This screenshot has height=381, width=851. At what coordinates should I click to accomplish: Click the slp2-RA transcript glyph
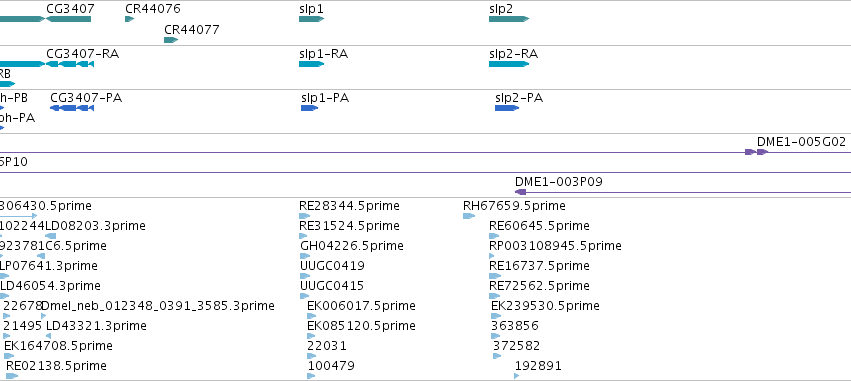click(509, 64)
